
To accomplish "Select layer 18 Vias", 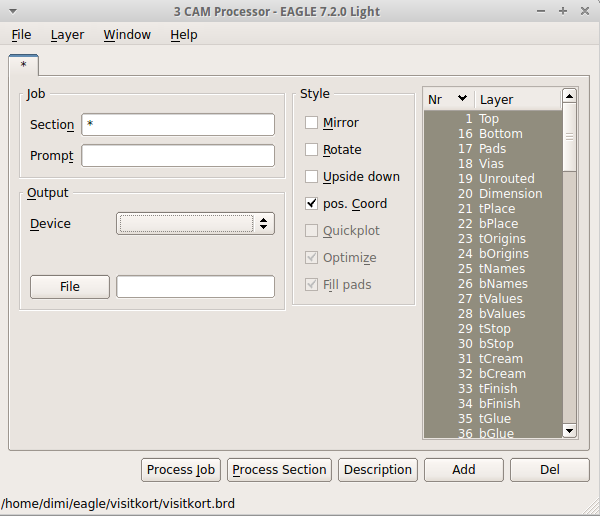I will [x=493, y=163].
